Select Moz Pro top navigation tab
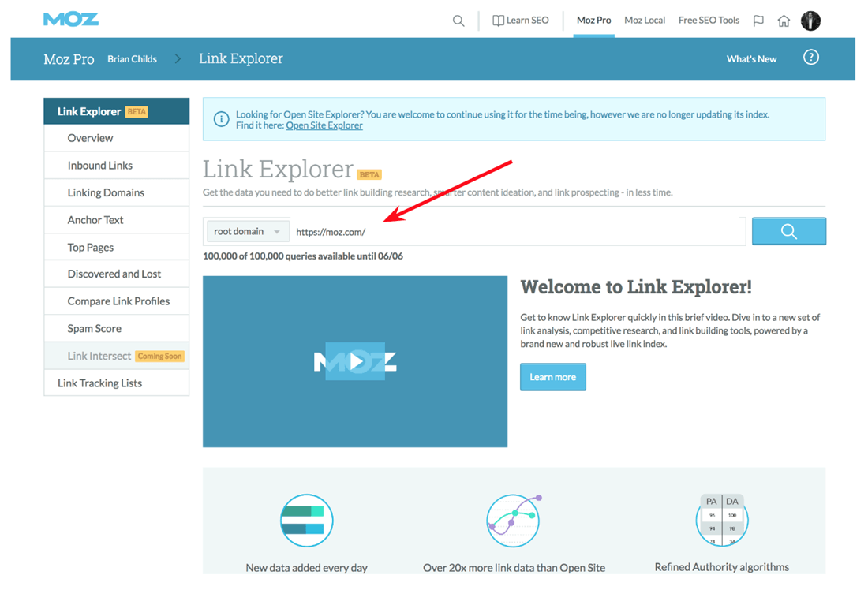The height and width of the screenshot is (590, 868). click(594, 21)
